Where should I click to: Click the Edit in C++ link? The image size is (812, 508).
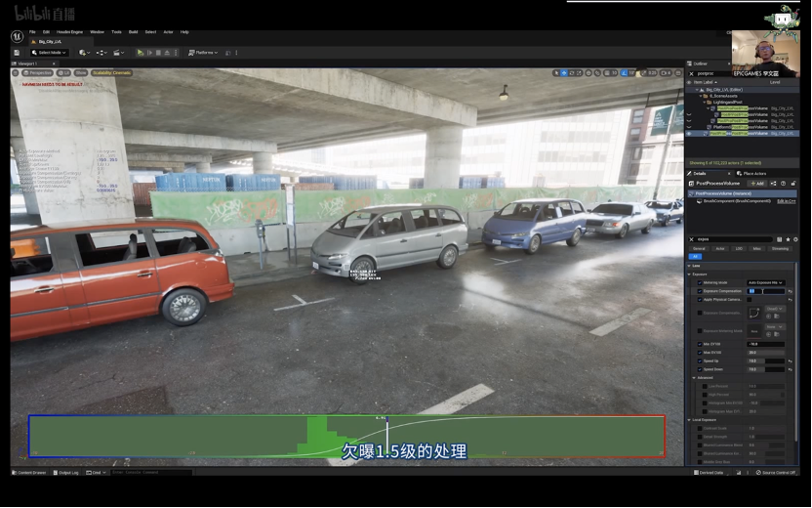[x=787, y=201]
